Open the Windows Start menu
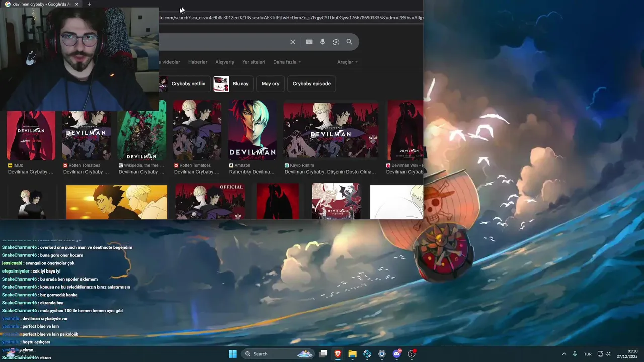The image size is (644, 362). pyautogui.click(x=233, y=354)
